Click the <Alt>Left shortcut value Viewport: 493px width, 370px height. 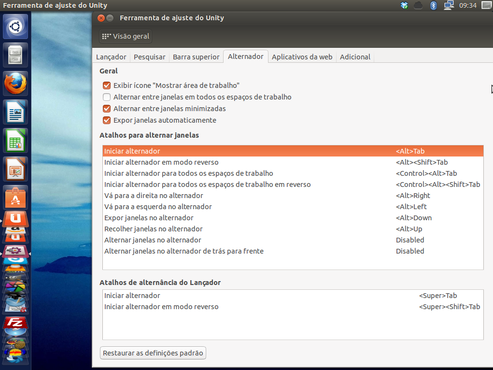coord(411,207)
